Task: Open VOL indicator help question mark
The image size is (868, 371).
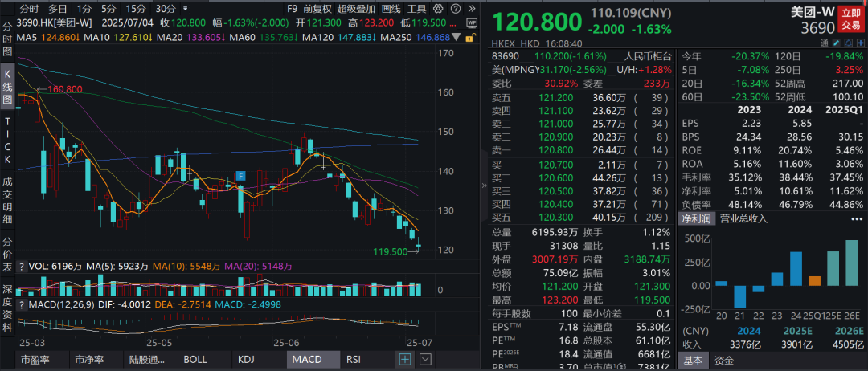Action: (x=23, y=264)
